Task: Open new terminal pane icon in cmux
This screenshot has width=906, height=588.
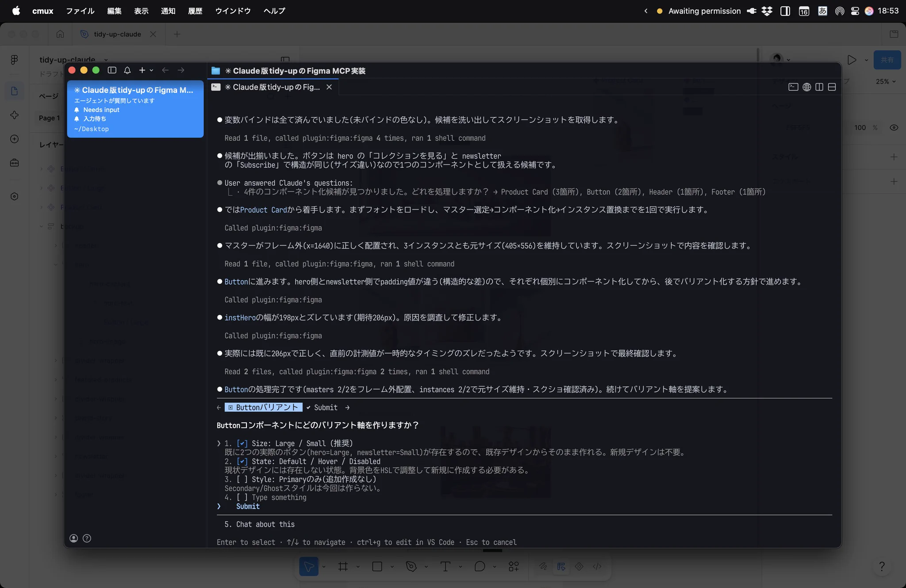Action: pos(793,87)
